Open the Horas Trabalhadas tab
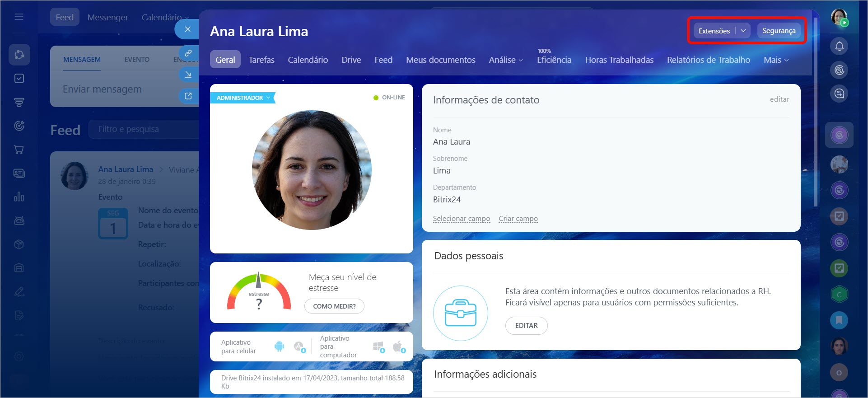868x398 pixels. 619,60
